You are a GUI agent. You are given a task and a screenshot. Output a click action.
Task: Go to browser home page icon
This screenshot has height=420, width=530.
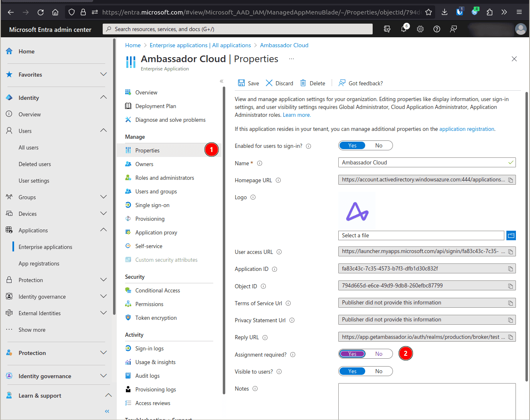[55, 12]
